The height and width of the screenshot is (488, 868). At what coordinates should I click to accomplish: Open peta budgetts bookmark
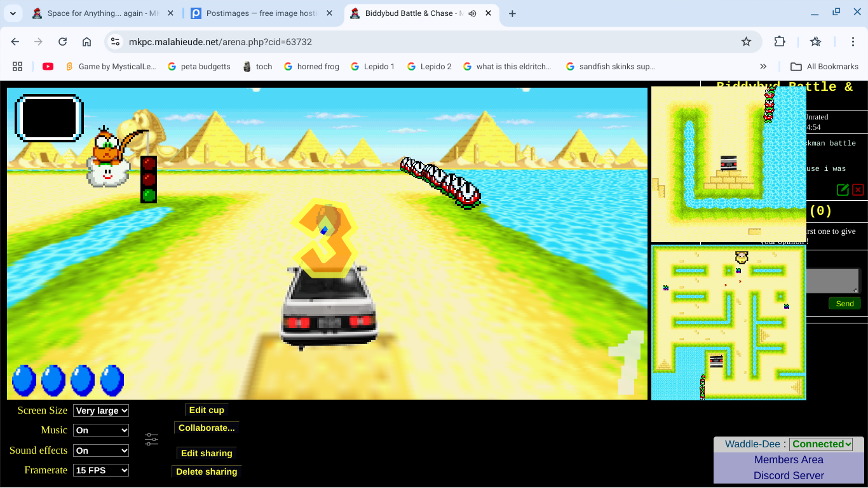point(199,66)
